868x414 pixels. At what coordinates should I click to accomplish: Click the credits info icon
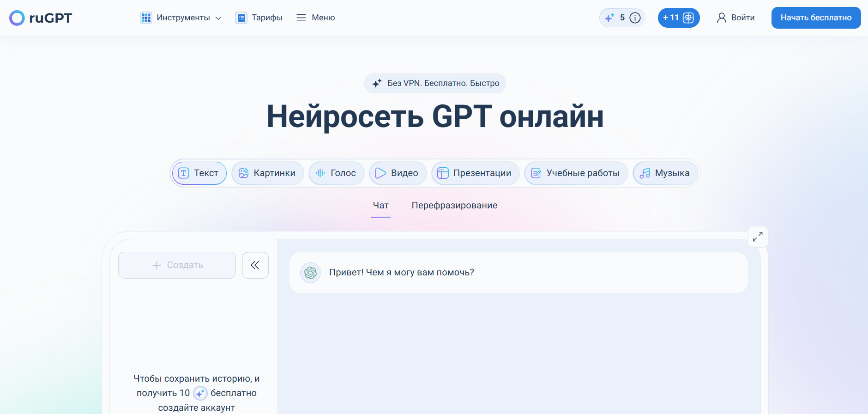point(635,18)
